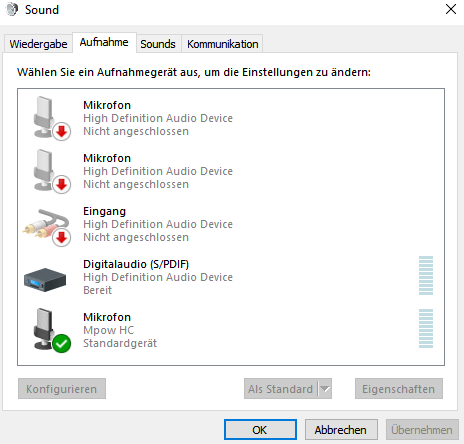This screenshot has width=464, height=444.
Task: Close the Sound dialog window
Action: coord(451,9)
